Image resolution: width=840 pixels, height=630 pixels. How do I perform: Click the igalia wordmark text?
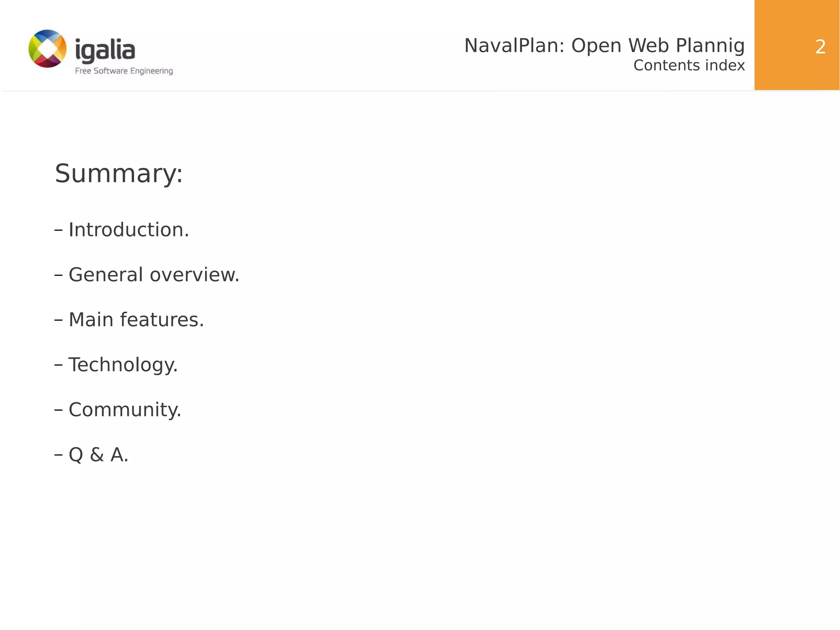[105, 51]
